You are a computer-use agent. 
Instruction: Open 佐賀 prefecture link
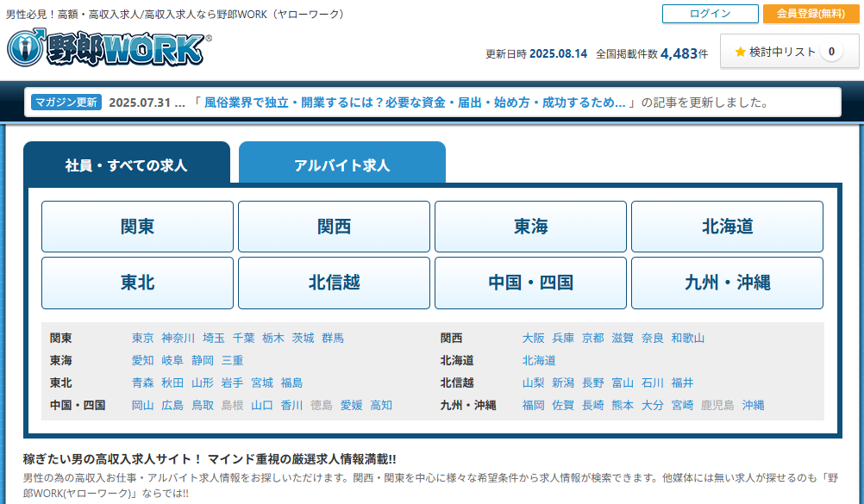click(x=563, y=406)
